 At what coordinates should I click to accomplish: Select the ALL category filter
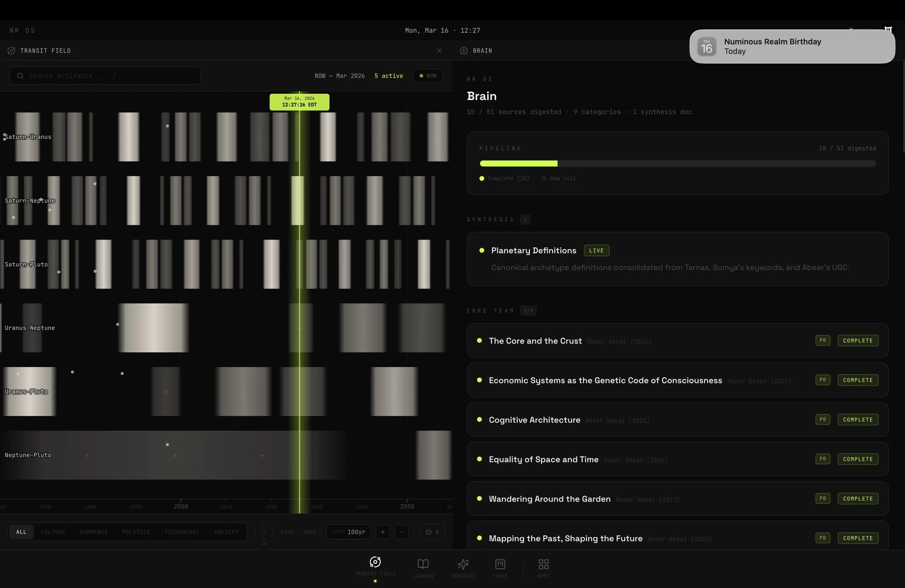pyautogui.click(x=21, y=532)
